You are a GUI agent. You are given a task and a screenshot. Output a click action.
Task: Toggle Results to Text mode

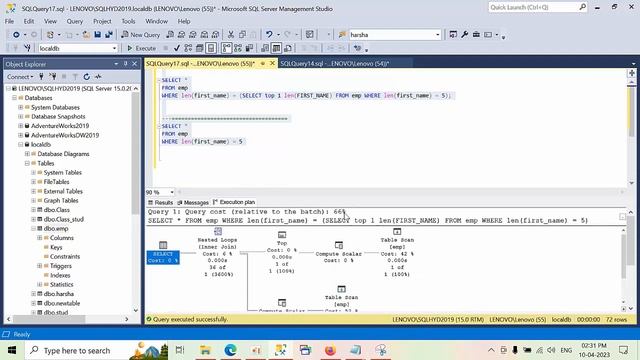265,48
